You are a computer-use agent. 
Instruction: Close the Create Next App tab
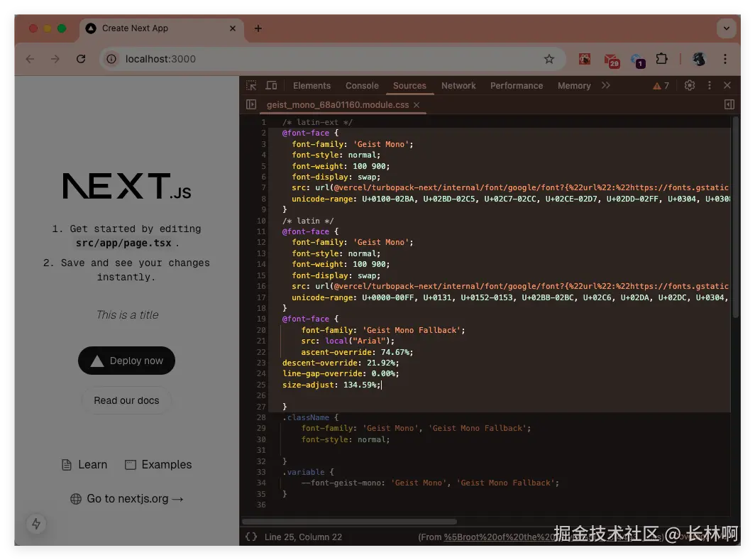click(x=233, y=28)
